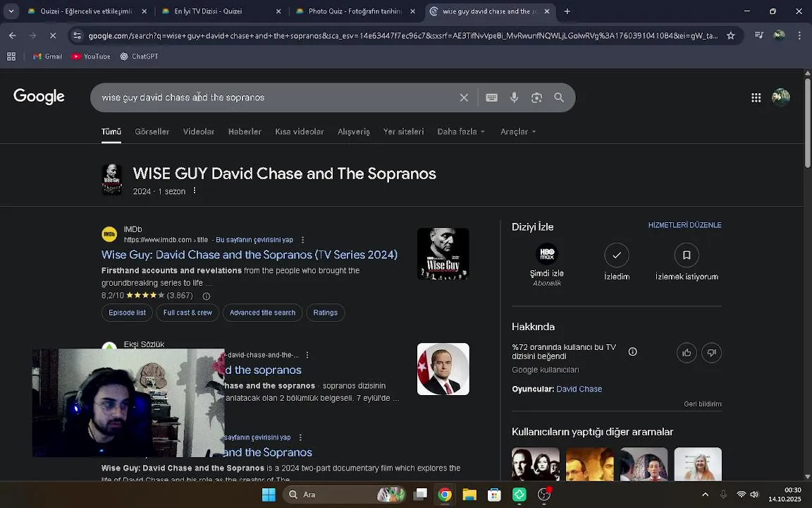812x508 pixels.
Task: Open David Chase cast link
Action: pyautogui.click(x=579, y=389)
